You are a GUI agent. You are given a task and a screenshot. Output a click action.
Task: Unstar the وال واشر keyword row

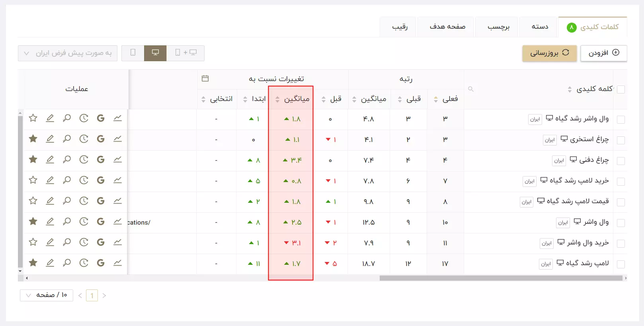coord(33,221)
